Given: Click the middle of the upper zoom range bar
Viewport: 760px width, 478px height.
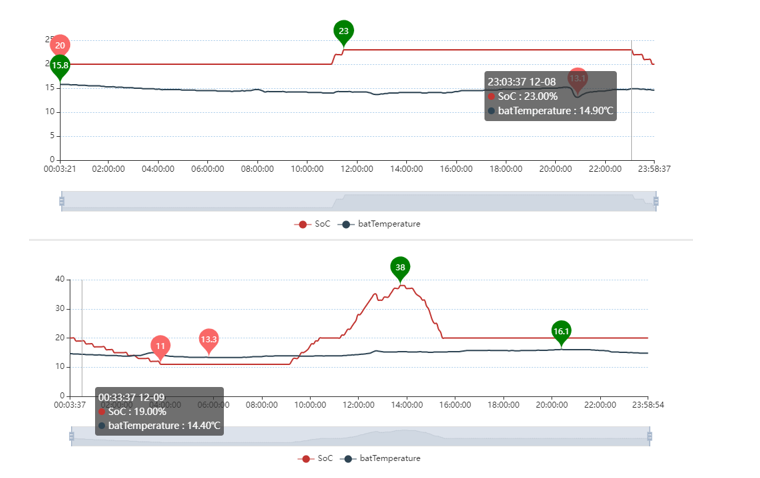Looking at the screenshot, I should tap(358, 201).
